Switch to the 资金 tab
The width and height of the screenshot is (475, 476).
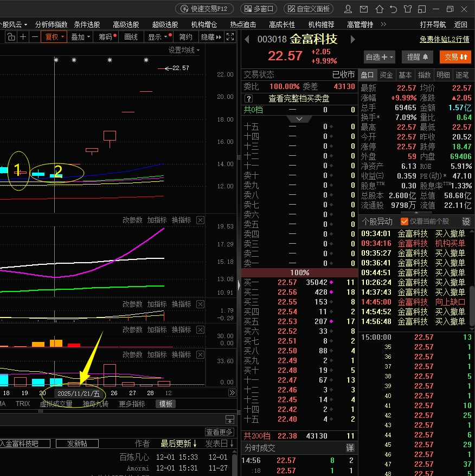click(386, 75)
